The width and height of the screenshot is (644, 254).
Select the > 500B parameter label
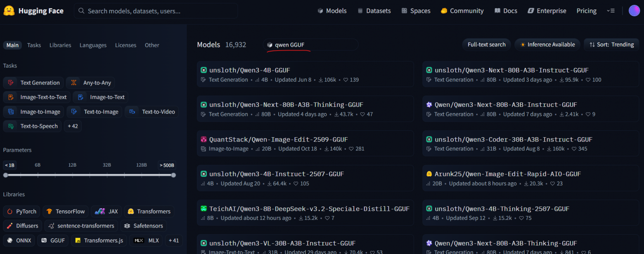click(167, 165)
